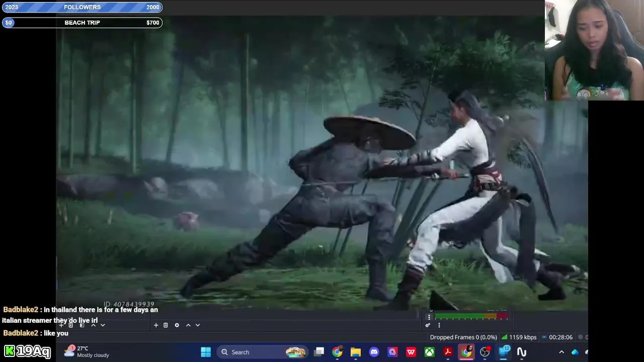Expand the system tray hidden icons chevron
The image size is (644, 362).
561,352
